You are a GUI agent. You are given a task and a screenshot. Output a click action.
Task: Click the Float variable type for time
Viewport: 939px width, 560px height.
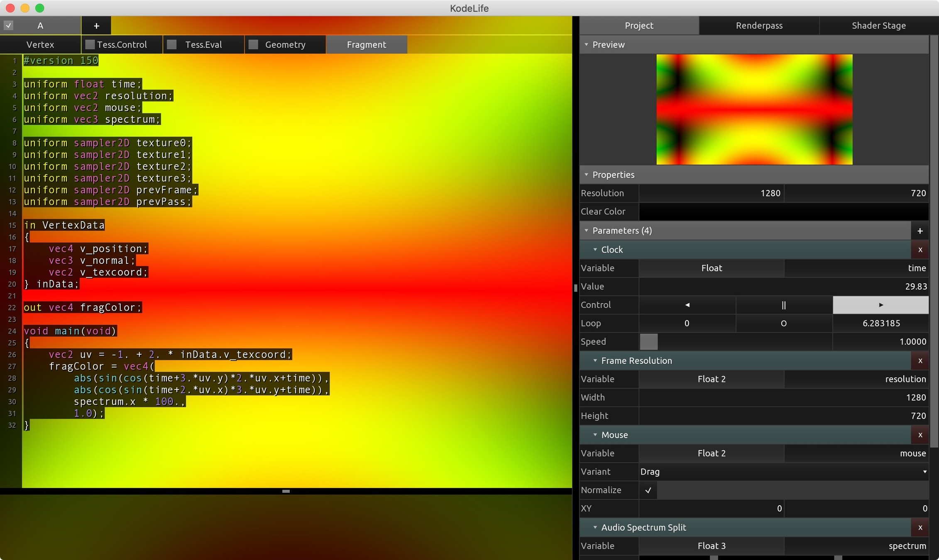click(x=712, y=268)
